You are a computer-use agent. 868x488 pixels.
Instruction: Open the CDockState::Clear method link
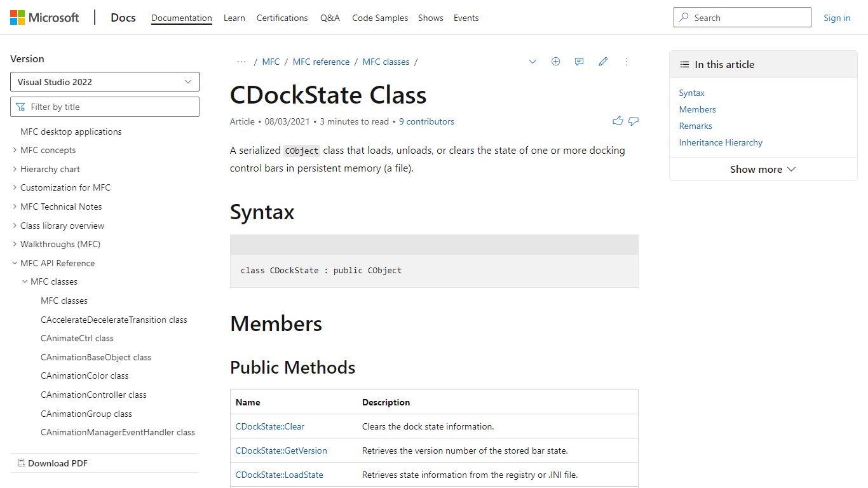[x=270, y=426]
